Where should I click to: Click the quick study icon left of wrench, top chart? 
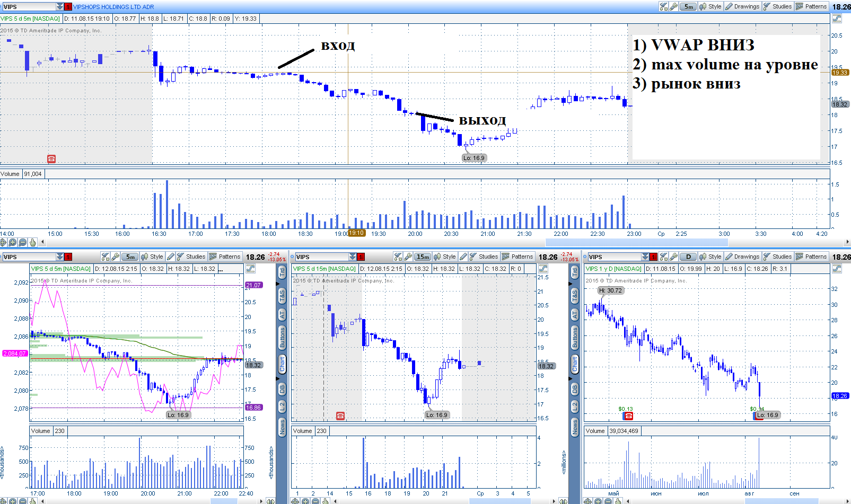coord(663,6)
